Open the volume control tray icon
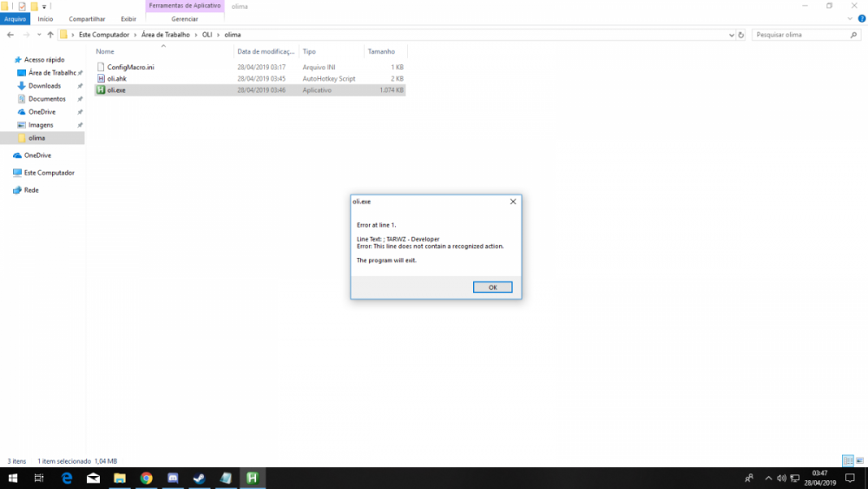Viewport: 868px width, 489px height. tap(781, 478)
